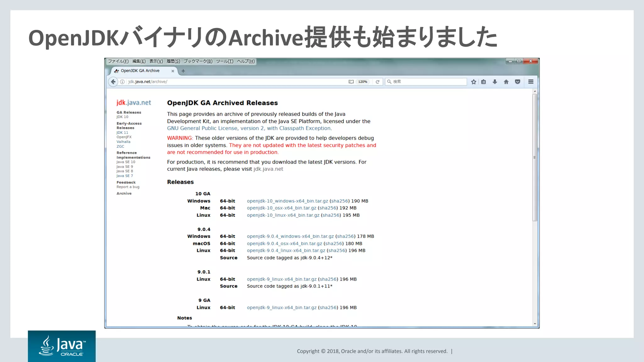Click 'Source code tagged as jdk-9.0.1+11*' text

click(x=290, y=286)
